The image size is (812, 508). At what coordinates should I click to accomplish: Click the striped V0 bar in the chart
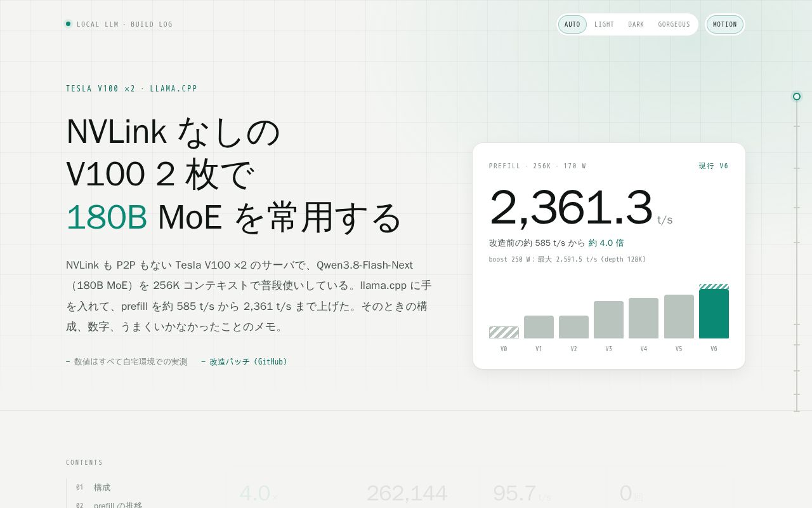504,332
